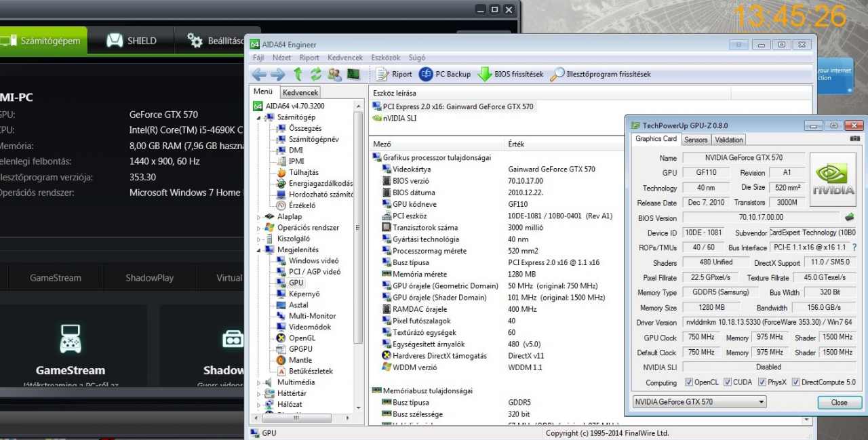Select the Túlhajtás flame item
The height and width of the screenshot is (440, 868).
[298, 172]
